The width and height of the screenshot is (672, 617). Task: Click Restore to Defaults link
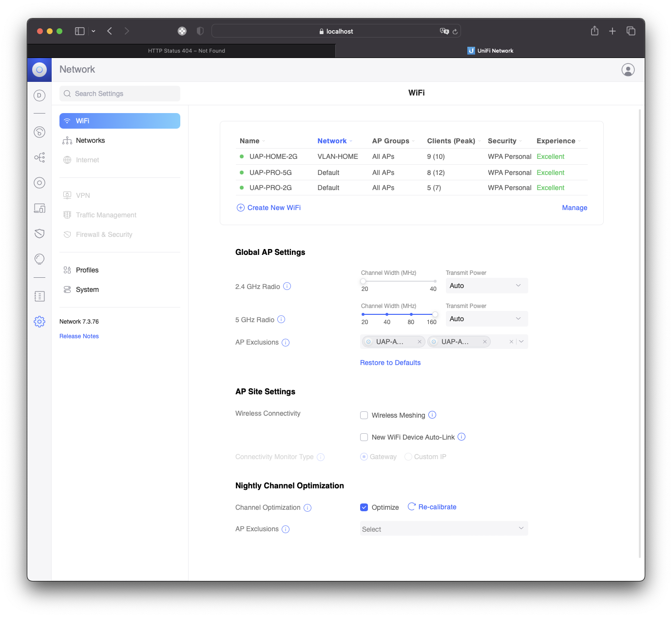[x=390, y=363]
